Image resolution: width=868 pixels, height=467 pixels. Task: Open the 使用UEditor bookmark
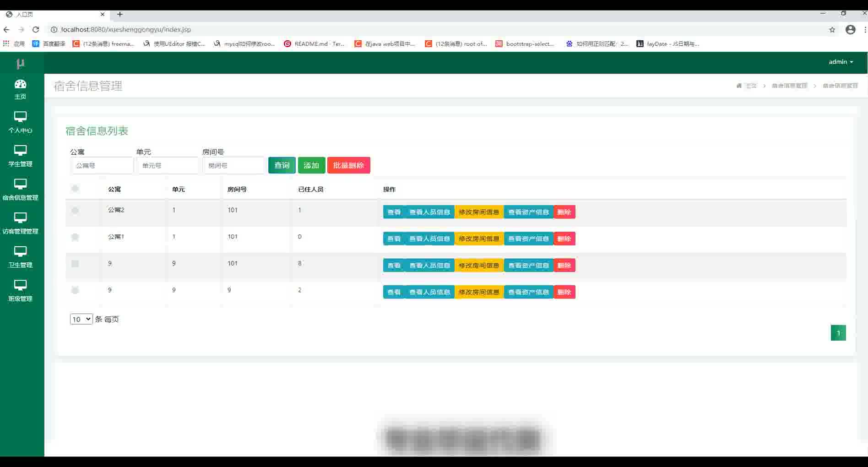[174, 43]
